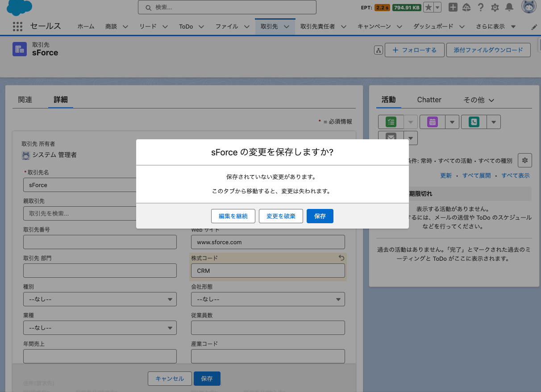This screenshot has height=392, width=541.
Task: Click the Trailhead guidance icon
Action: click(x=466, y=7)
